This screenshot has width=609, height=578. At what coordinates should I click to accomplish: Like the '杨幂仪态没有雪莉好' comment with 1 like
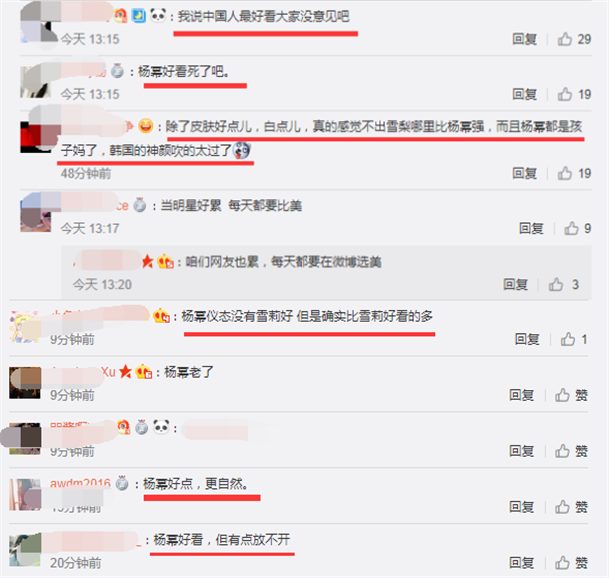pyautogui.click(x=567, y=339)
